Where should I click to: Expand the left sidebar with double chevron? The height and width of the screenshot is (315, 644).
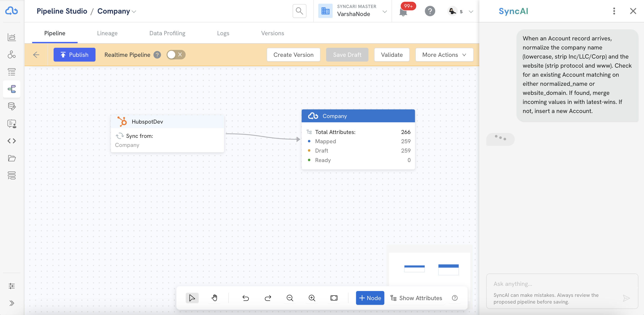(11, 303)
